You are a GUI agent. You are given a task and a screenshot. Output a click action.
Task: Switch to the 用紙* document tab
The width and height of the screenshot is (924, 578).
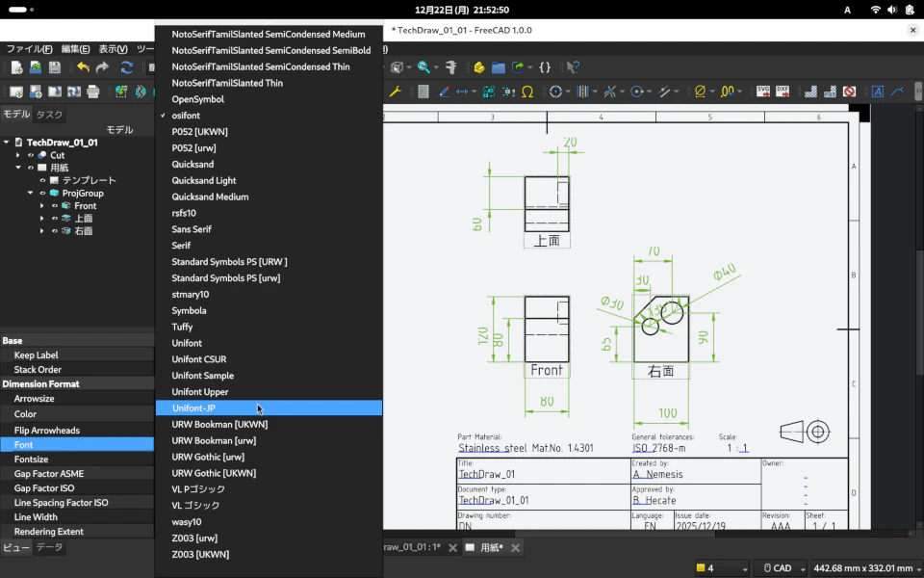(492, 547)
